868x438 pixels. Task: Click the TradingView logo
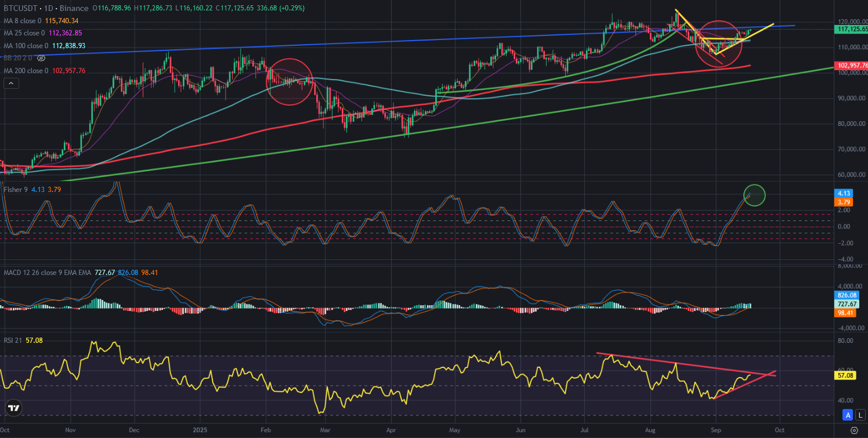pyautogui.click(x=14, y=408)
